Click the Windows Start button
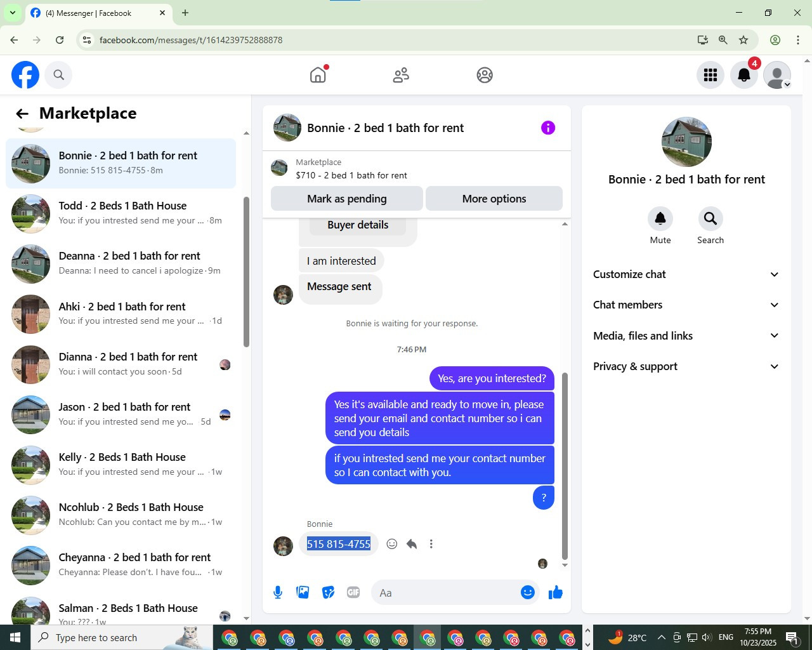This screenshot has height=650, width=812. pyautogui.click(x=15, y=637)
